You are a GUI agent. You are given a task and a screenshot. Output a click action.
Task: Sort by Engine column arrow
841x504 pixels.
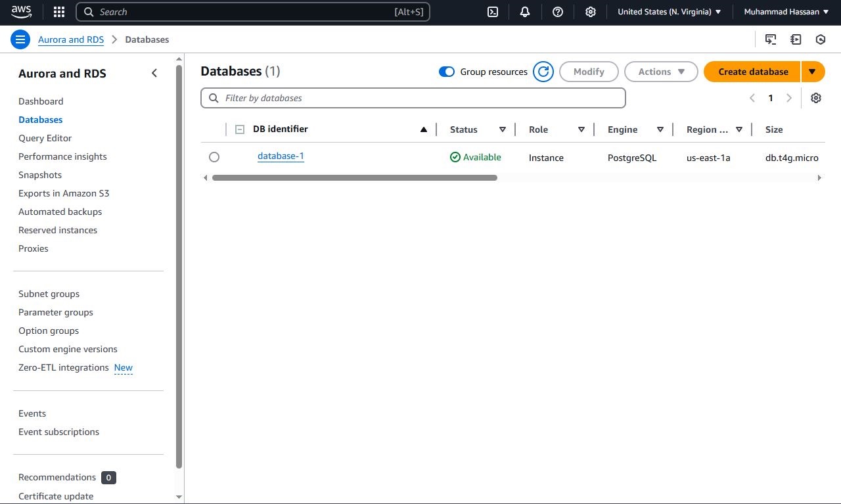(x=660, y=129)
